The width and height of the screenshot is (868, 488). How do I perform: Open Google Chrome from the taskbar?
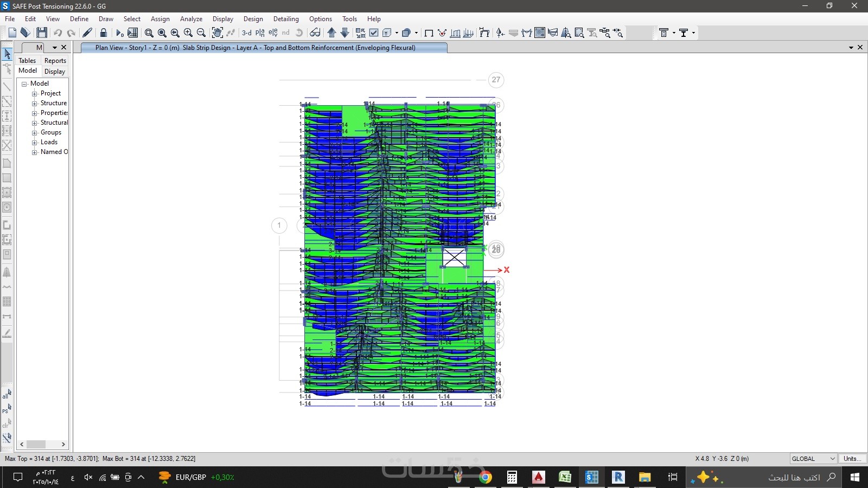(486, 477)
